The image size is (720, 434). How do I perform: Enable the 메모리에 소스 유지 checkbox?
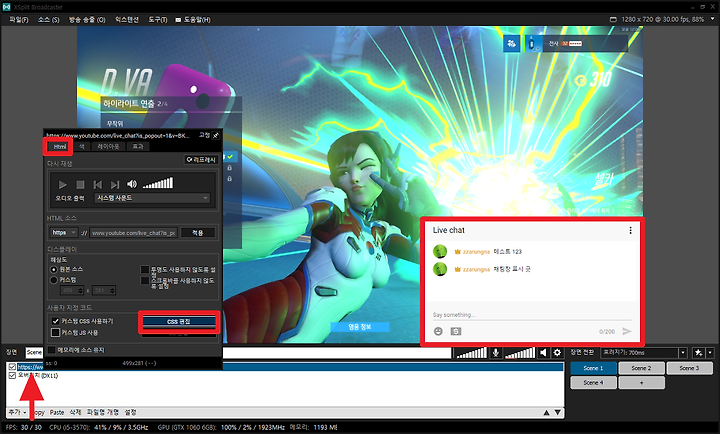coord(51,350)
